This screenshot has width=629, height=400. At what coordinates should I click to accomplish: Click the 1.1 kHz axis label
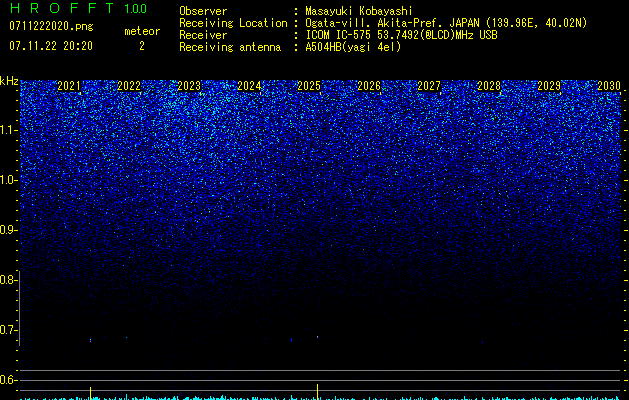[x=8, y=130]
